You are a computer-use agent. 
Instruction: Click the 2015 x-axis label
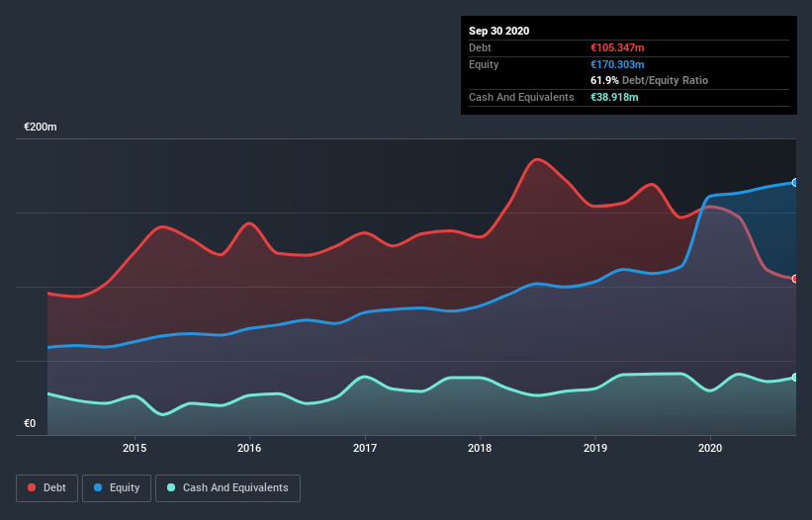tap(135, 448)
